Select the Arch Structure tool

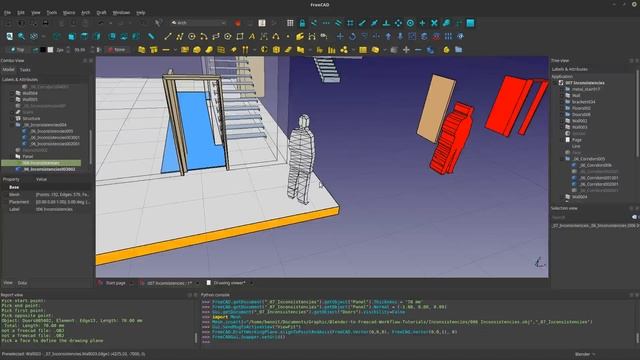point(153,50)
